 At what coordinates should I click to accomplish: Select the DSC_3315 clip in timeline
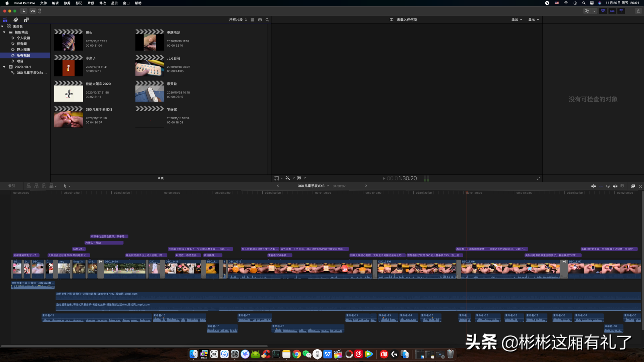(x=300, y=269)
